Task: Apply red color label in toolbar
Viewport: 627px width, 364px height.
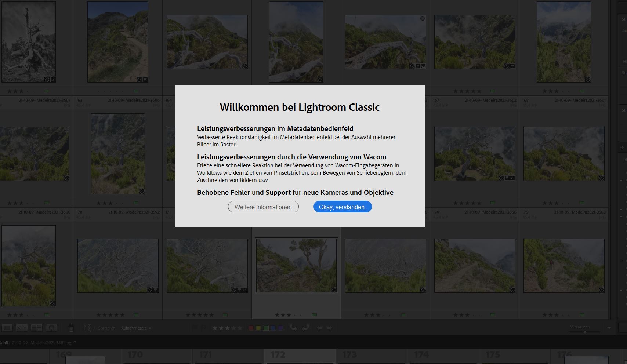Action: pyautogui.click(x=251, y=328)
